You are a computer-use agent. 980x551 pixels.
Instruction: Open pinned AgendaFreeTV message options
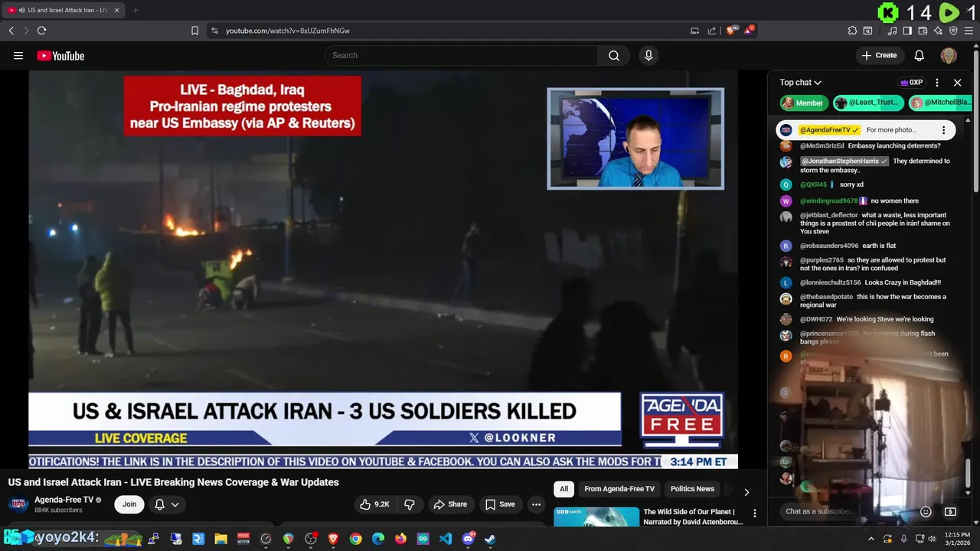943,130
